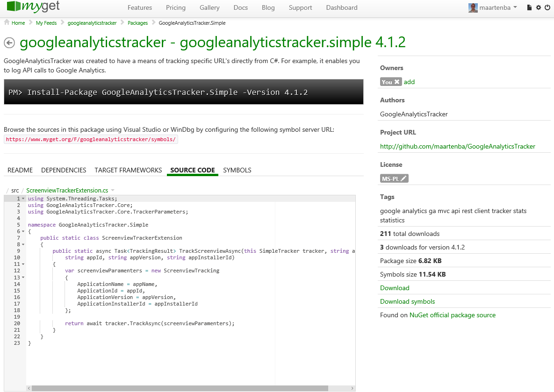Click the MyGet logo
Screen dimensions: 554x392
tap(34, 7)
